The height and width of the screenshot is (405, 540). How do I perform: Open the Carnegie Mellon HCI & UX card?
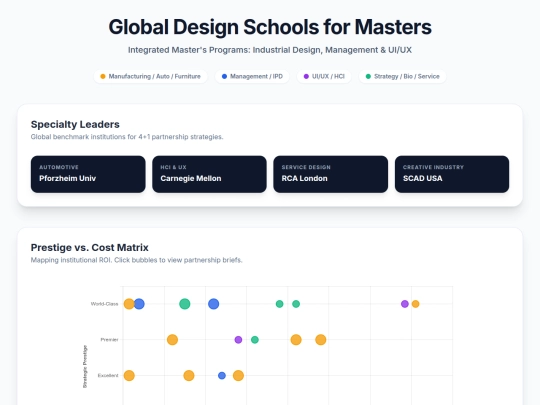click(x=209, y=174)
